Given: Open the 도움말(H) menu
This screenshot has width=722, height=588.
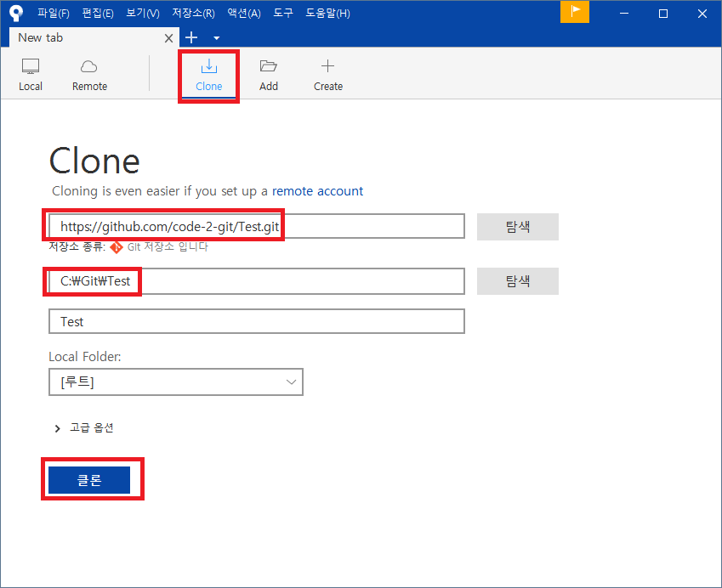Looking at the screenshot, I should (328, 13).
